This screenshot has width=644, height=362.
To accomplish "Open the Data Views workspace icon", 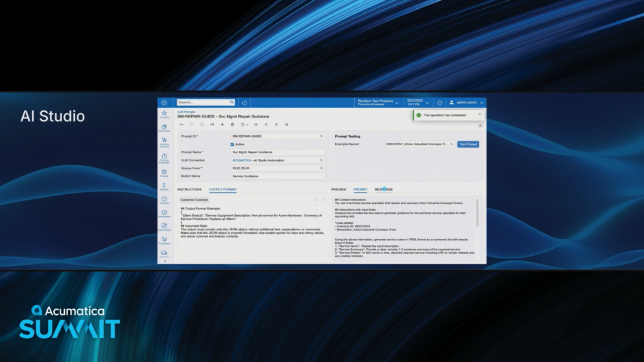I will point(164,128).
